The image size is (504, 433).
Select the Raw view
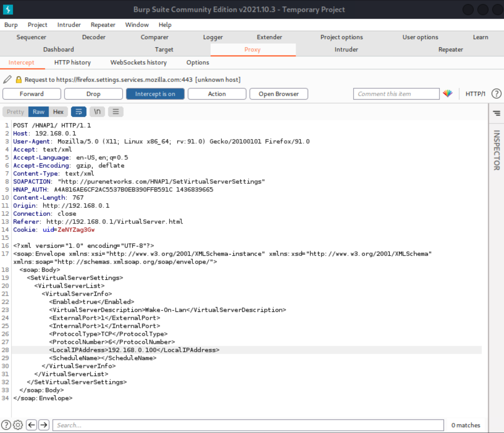[38, 112]
